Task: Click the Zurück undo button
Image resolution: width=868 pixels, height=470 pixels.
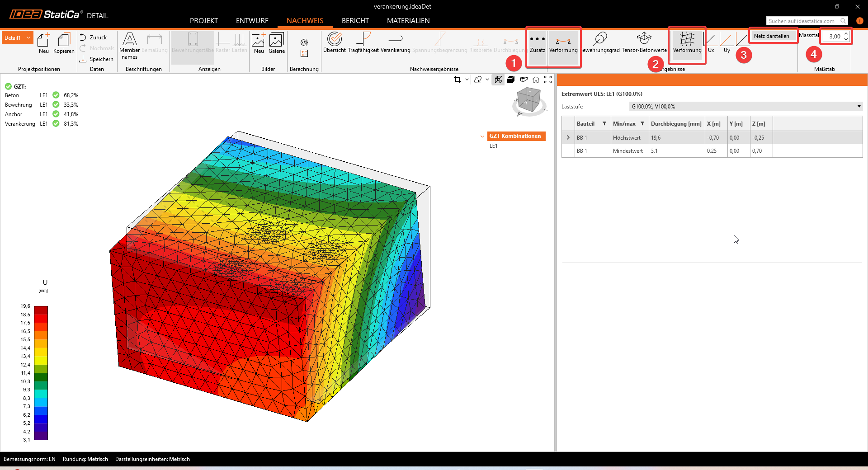Action: click(94, 38)
